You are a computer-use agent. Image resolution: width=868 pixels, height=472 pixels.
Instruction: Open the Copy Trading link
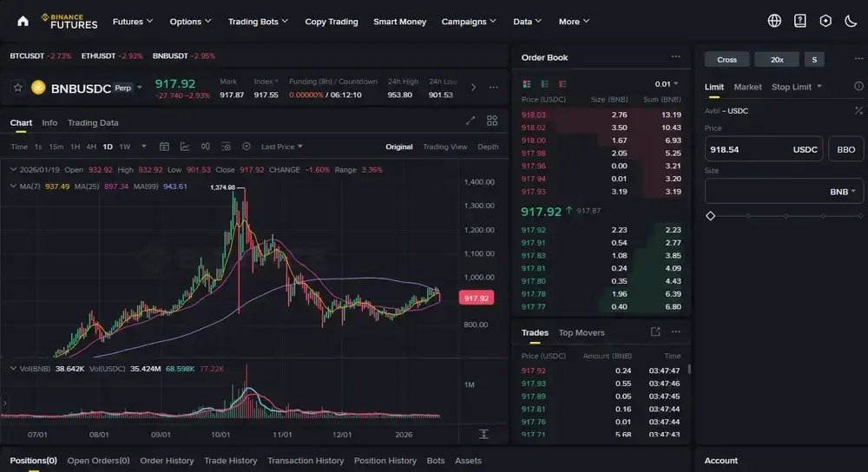[332, 22]
